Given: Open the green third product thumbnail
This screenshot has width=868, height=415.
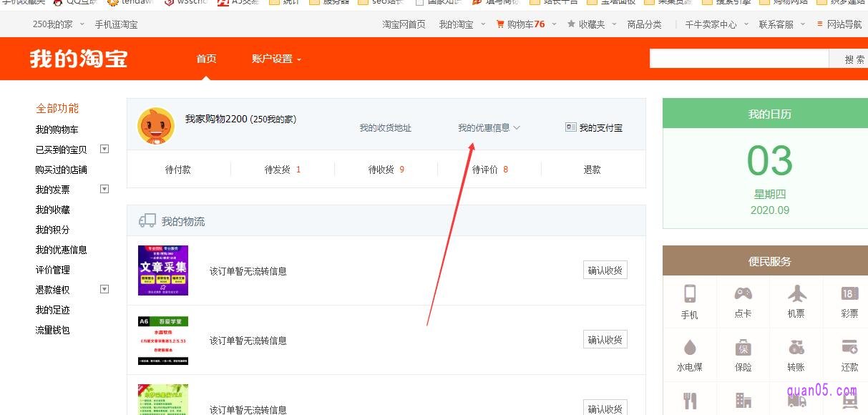Looking at the screenshot, I should (x=163, y=399).
